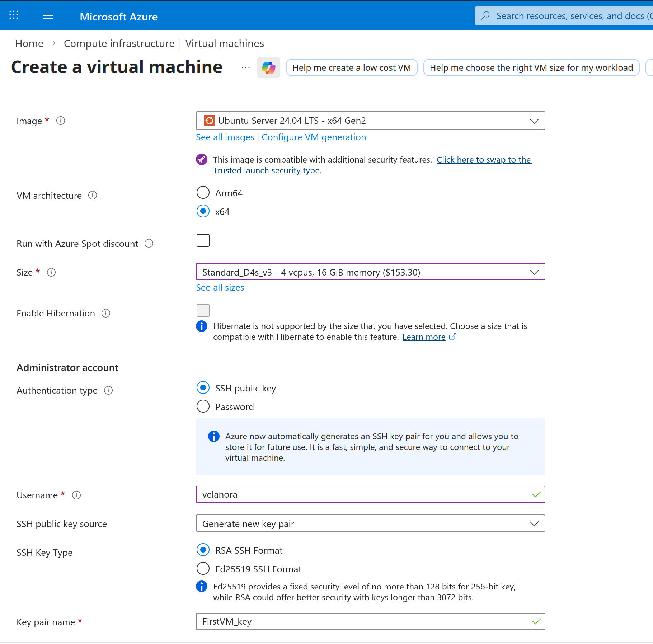The width and height of the screenshot is (653, 644).
Task: Show info tooltip for Enable Hibernation
Action: pyautogui.click(x=106, y=314)
